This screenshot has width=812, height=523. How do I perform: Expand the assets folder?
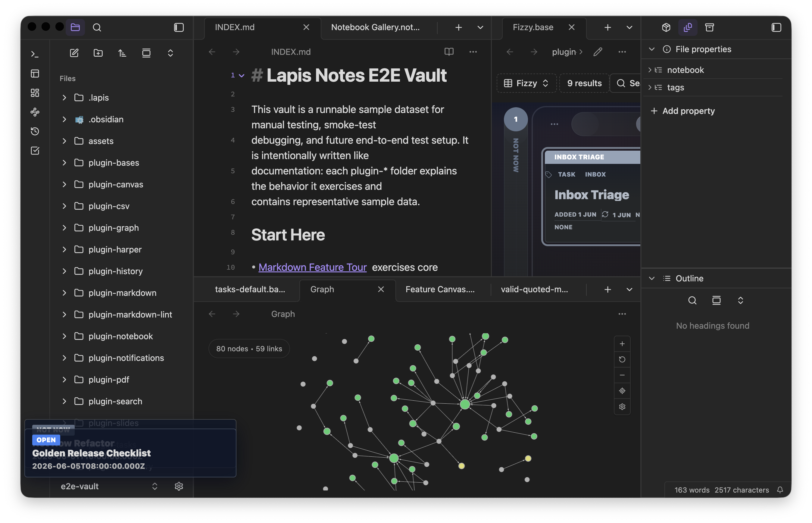(x=64, y=141)
